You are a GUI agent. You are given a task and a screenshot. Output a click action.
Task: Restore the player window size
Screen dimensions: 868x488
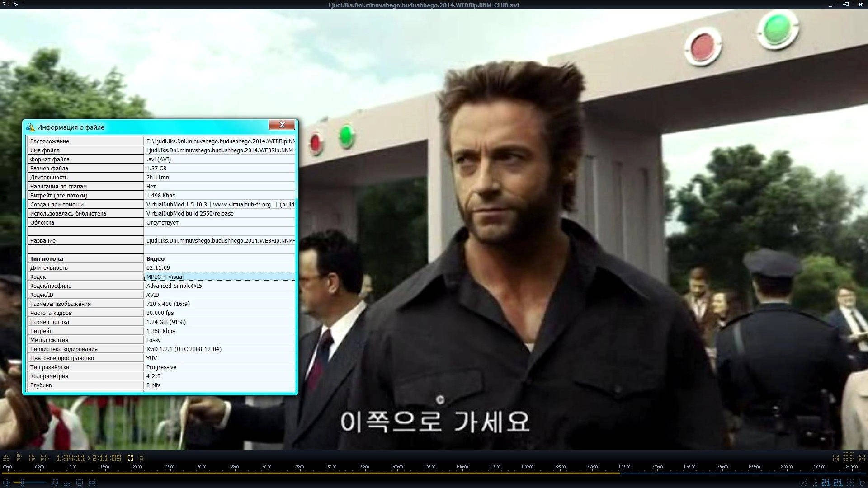pos(845,5)
